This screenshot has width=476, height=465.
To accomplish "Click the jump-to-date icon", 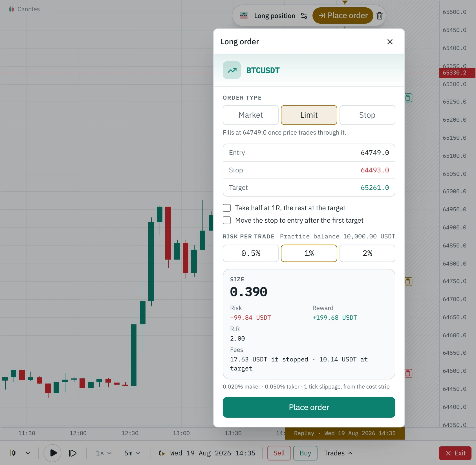I will click(x=162, y=453).
